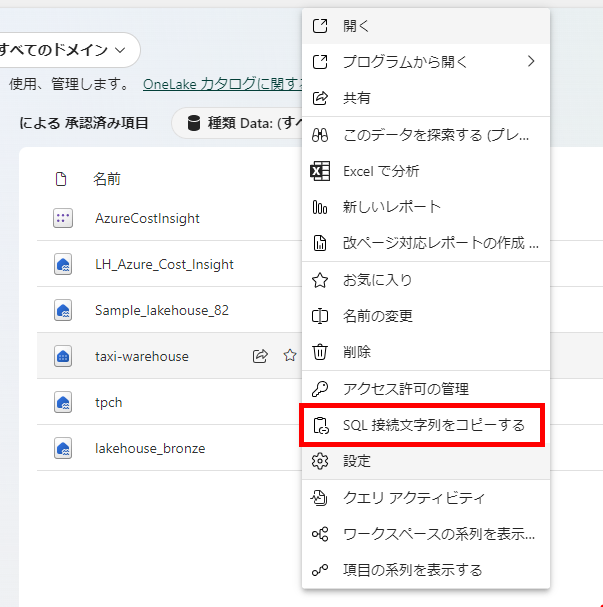603x607 pixels.
Task: Click the lakehouse icon beside lakehouse_bronze
Action: point(63,448)
